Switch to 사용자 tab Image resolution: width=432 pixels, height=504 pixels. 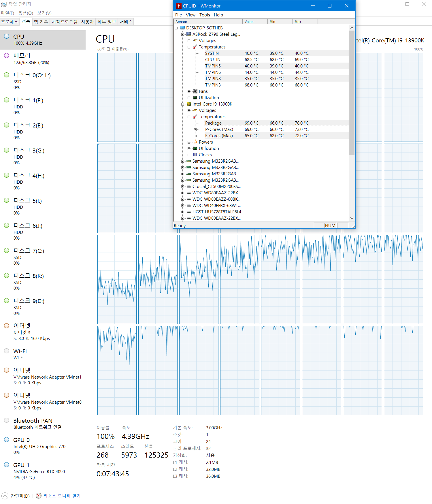pos(87,22)
